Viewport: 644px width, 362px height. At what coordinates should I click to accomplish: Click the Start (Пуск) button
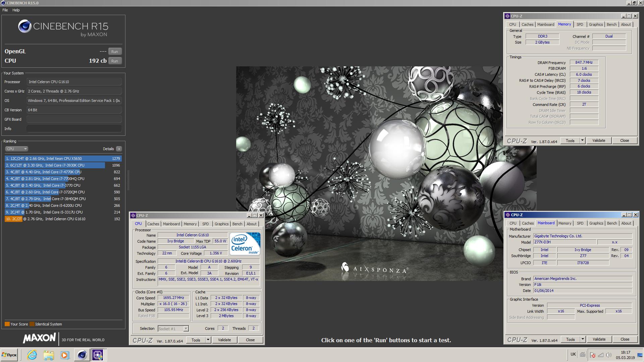coord(9,355)
